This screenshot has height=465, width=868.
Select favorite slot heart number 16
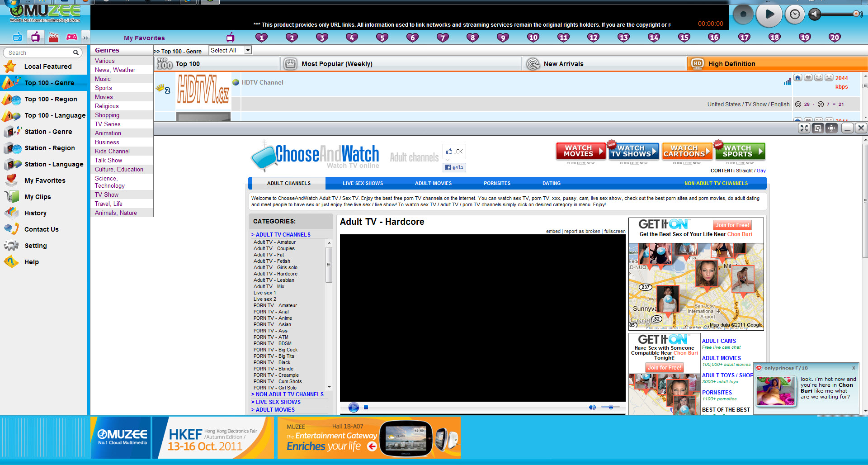pos(714,38)
